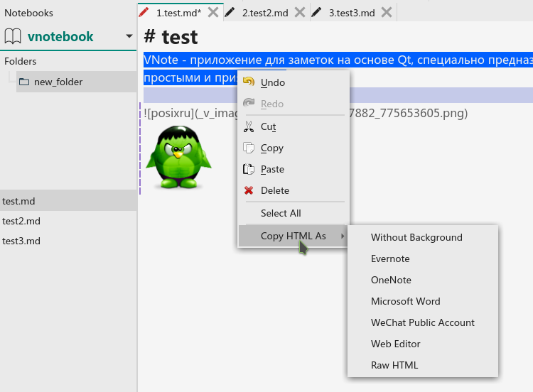Choose Paste from the context menu

pos(294,169)
